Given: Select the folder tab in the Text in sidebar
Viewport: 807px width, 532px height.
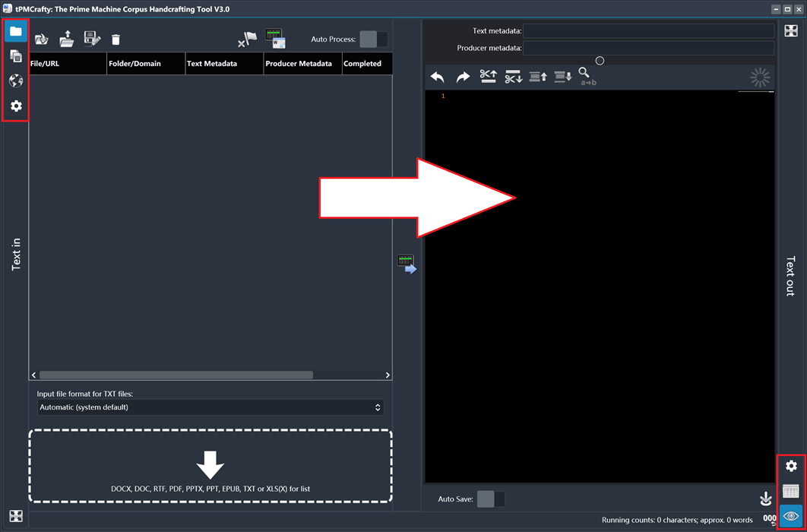Looking at the screenshot, I should 16,31.
